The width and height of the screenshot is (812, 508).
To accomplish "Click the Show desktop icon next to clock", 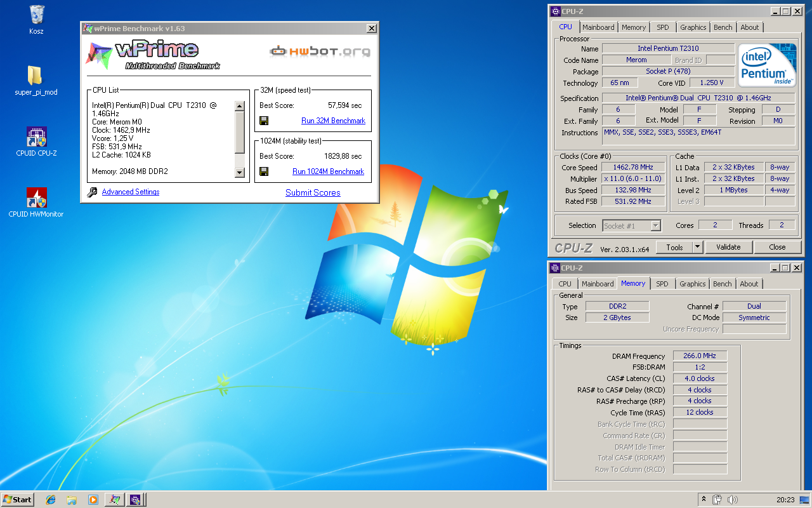I will (x=804, y=500).
